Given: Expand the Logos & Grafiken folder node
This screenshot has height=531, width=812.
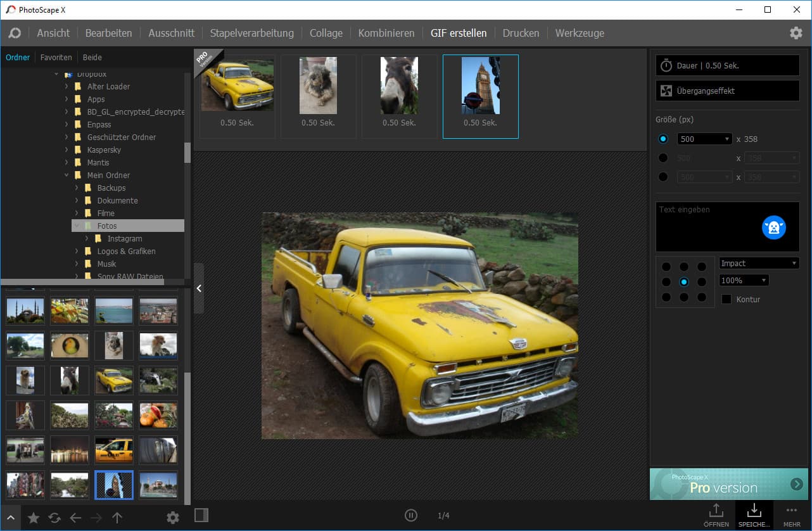Looking at the screenshot, I should point(77,251).
